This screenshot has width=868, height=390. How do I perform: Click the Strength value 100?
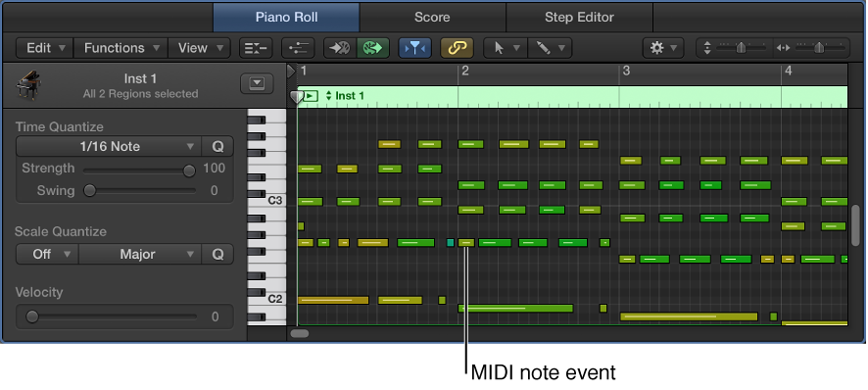(x=215, y=169)
